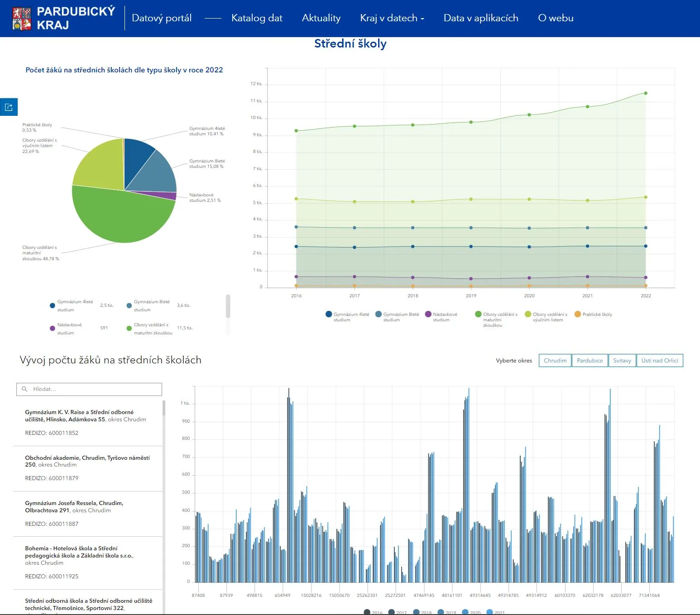The height and width of the screenshot is (615, 700).
Task: Select the Pardubice district filter
Action: (590, 361)
